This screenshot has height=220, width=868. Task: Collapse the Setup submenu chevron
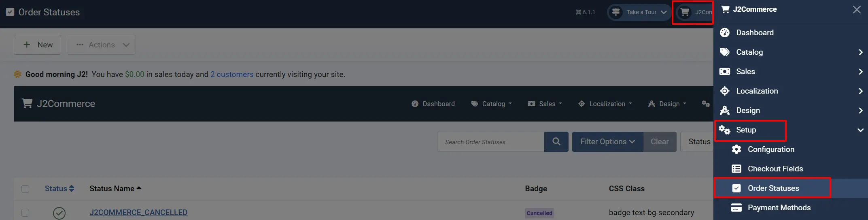(860, 130)
